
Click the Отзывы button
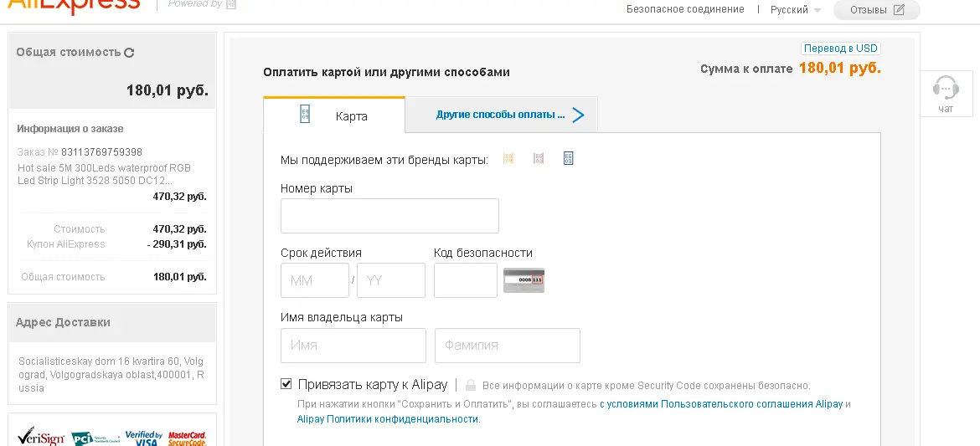tap(877, 10)
